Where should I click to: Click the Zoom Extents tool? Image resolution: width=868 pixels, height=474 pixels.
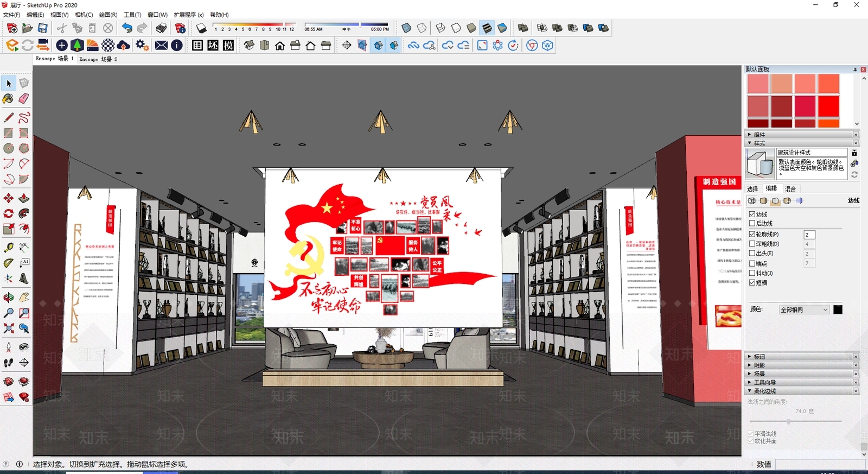[8, 328]
